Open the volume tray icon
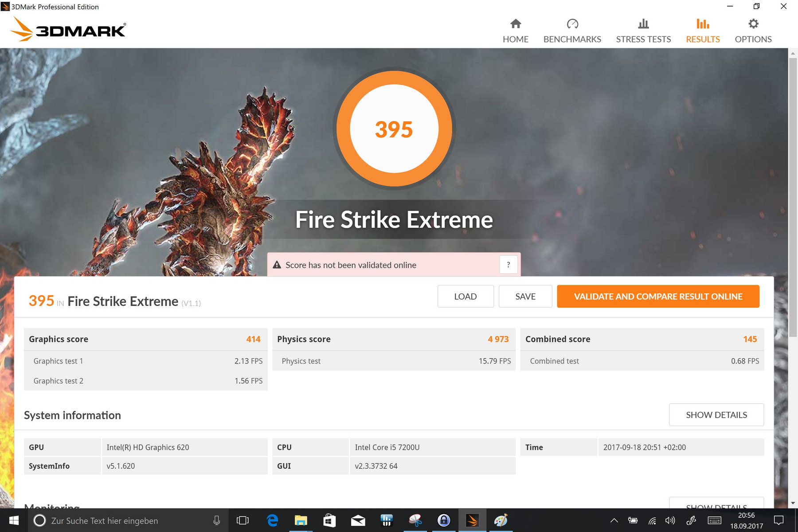This screenshot has width=798, height=532. [670, 520]
